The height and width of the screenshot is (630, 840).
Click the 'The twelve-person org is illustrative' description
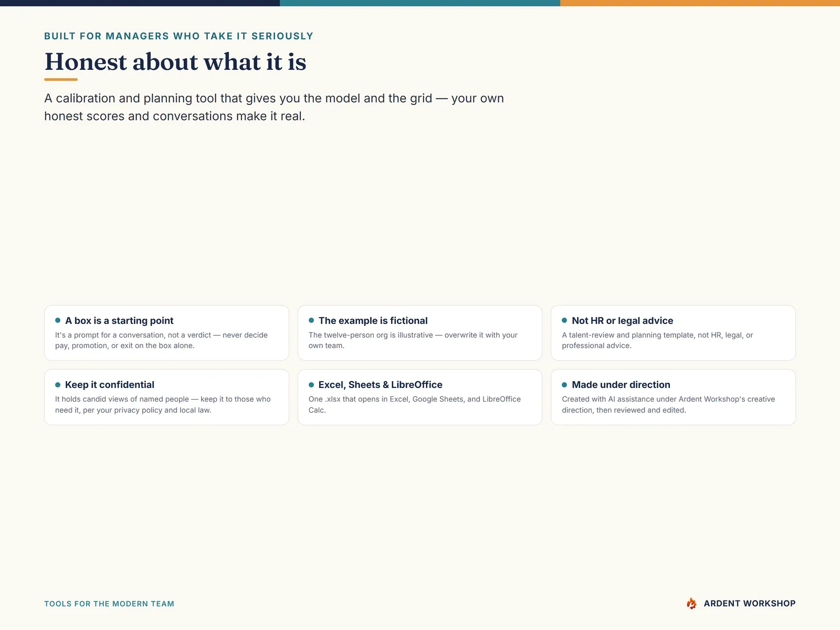tap(413, 340)
